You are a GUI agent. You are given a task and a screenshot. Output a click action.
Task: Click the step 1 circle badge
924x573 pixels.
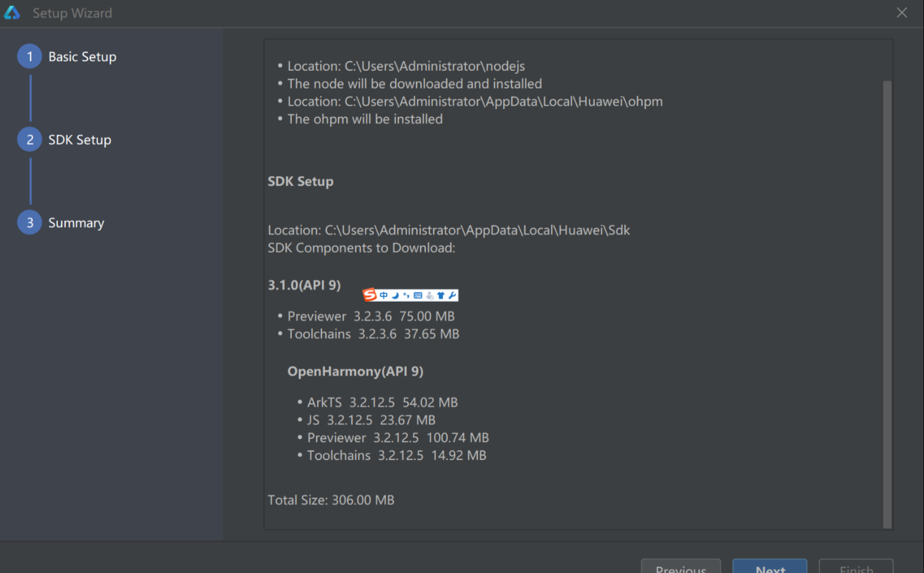[30, 57]
